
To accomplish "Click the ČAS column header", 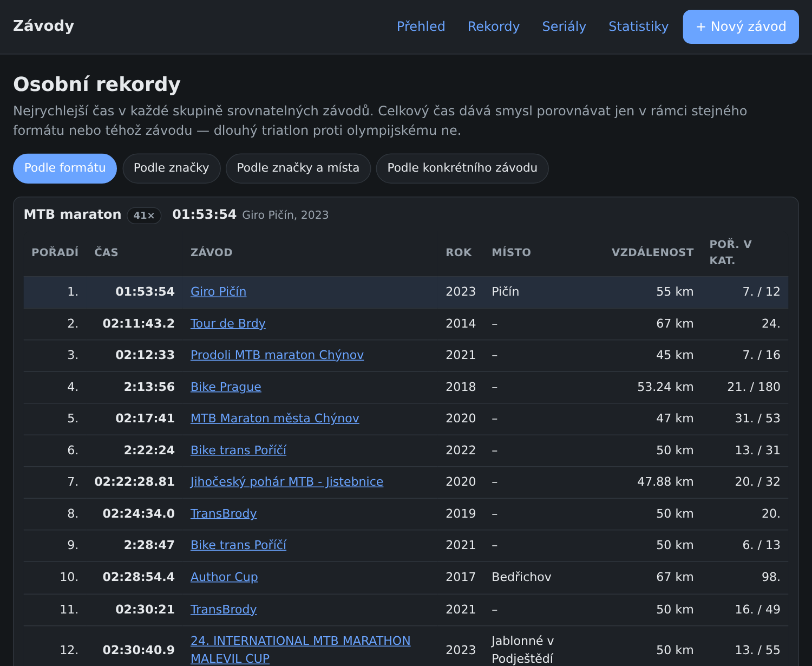I will click(x=106, y=252).
